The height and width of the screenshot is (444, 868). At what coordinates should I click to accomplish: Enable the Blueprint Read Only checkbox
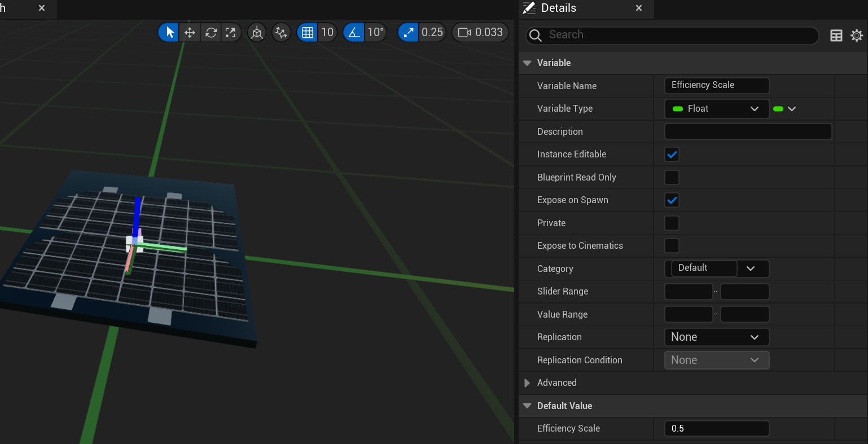click(x=672, y=177)
